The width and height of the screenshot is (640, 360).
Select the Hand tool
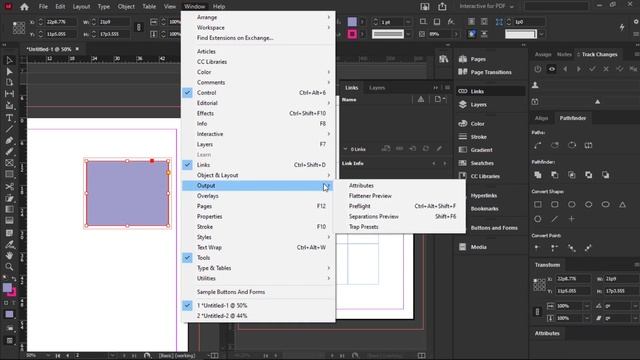pos(9,256)
